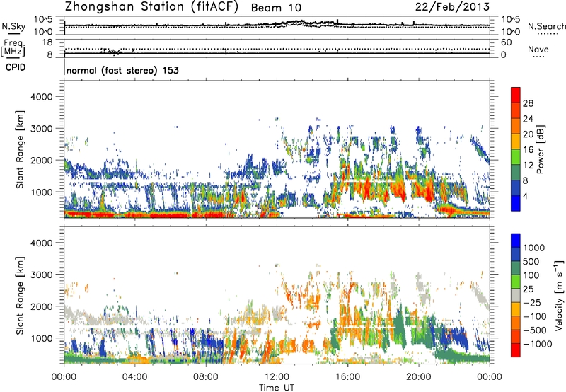
Task: Click the "-25" velocity scale value
Action: click(x=532, y=303)
